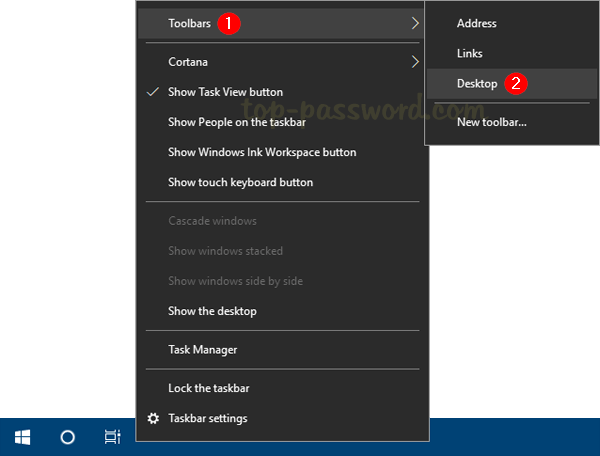Click greyed-out Cascade windows entry

point(283,221)
